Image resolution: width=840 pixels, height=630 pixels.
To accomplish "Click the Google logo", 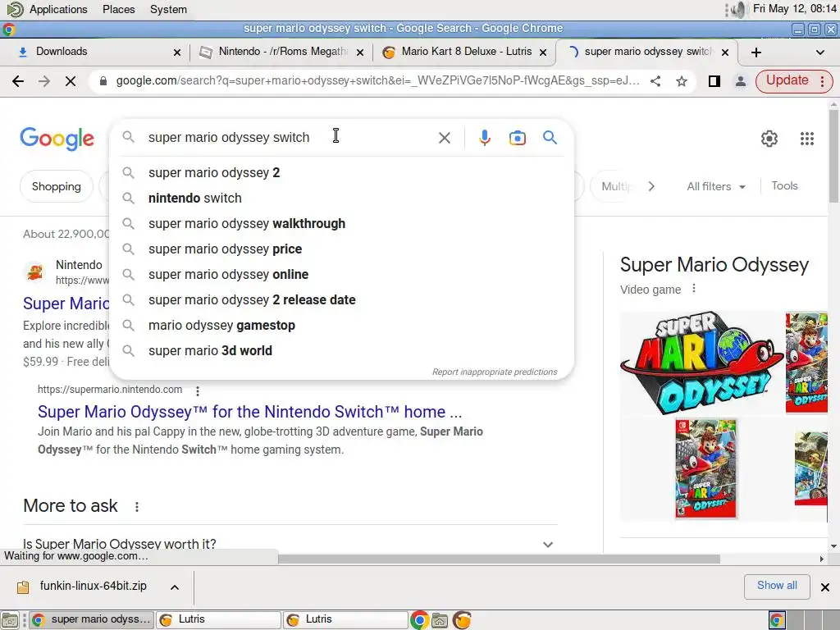I will pos(57,139).
